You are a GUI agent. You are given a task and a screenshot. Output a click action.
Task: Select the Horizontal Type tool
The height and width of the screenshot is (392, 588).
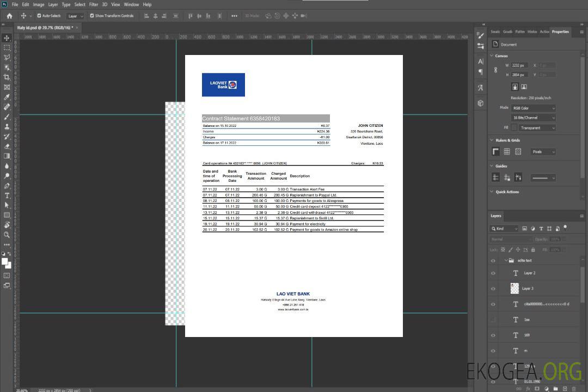coord(7,195)
